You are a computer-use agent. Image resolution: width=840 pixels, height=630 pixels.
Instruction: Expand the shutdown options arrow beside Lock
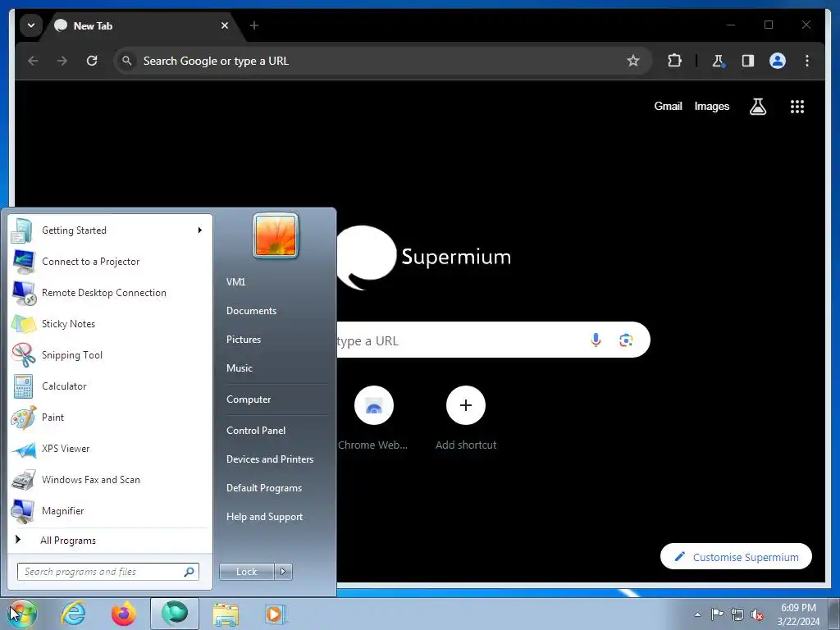pyautogui.click(x=283, y=572)
